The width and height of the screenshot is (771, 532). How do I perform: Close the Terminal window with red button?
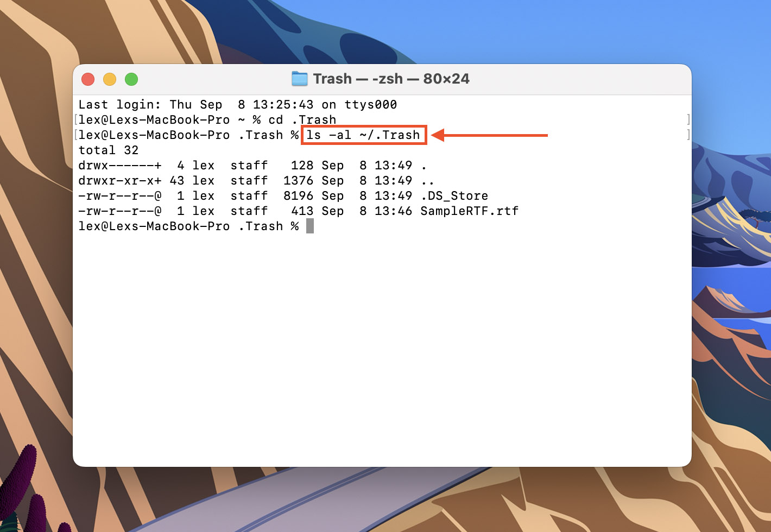pos(88,79)
